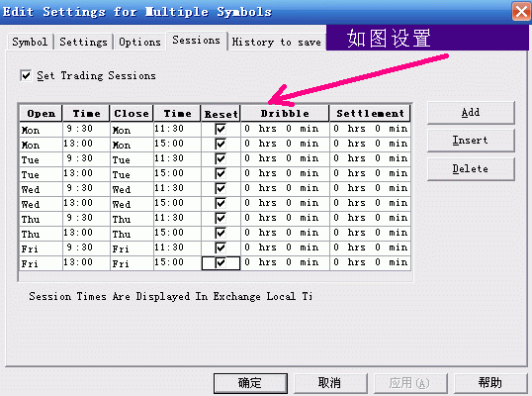Click the Dribble column header
The width and height of the screenshot is (532, 396).
pos(285,114)
